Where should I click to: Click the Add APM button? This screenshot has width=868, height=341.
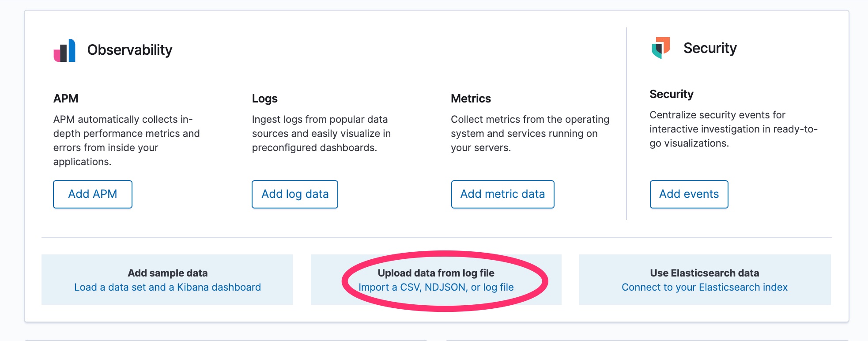pos(92,194)
